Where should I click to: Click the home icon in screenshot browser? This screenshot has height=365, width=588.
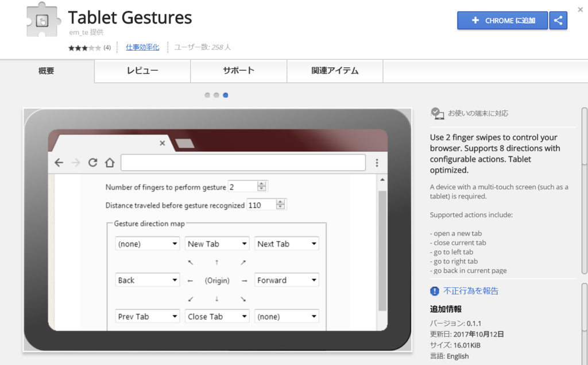[x=110, y=162]
